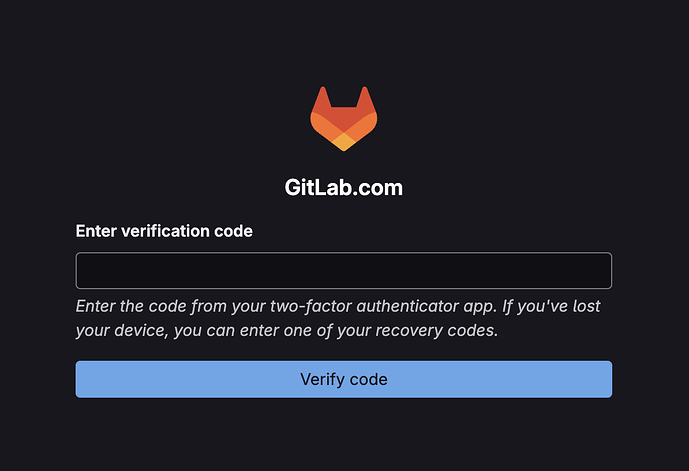Click the Verify code button
The height and width of the screenshot is (471, 689).
344,379
